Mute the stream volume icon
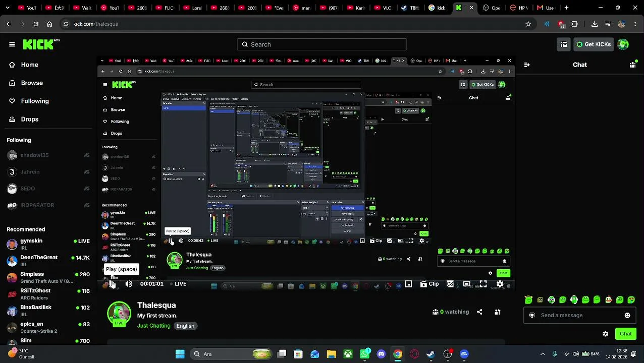This screenshot has width=644, height=363. click(129, 284)
